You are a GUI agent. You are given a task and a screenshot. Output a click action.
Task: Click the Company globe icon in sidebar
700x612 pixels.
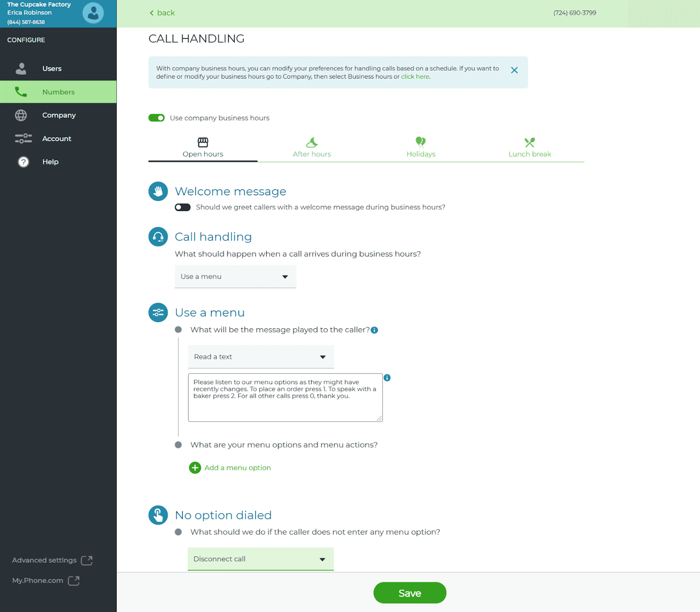click(x=21, y=115)
